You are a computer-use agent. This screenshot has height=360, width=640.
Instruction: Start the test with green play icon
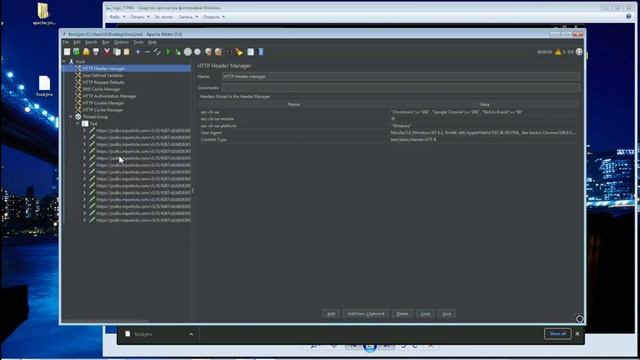point(168,52)
